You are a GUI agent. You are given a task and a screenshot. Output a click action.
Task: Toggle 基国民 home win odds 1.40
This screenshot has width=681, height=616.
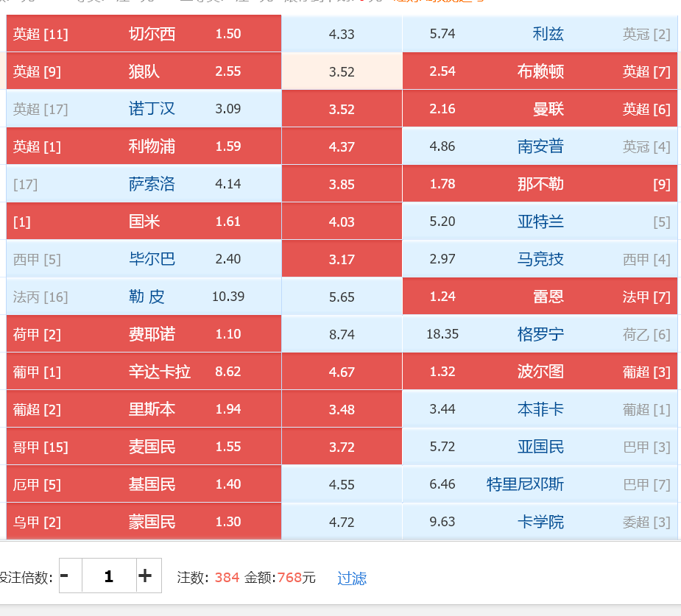144,484
